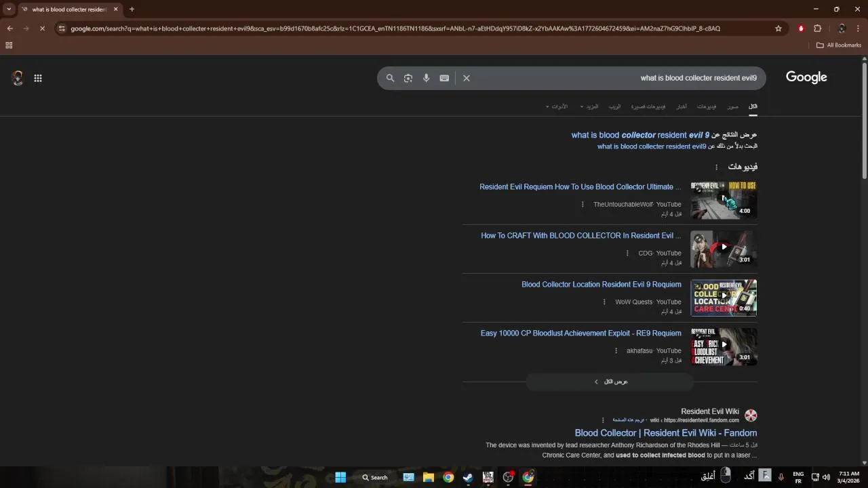Stop page loading with X button
The height and width of the screenshot is (488, 868).
(x=42, y=28)
